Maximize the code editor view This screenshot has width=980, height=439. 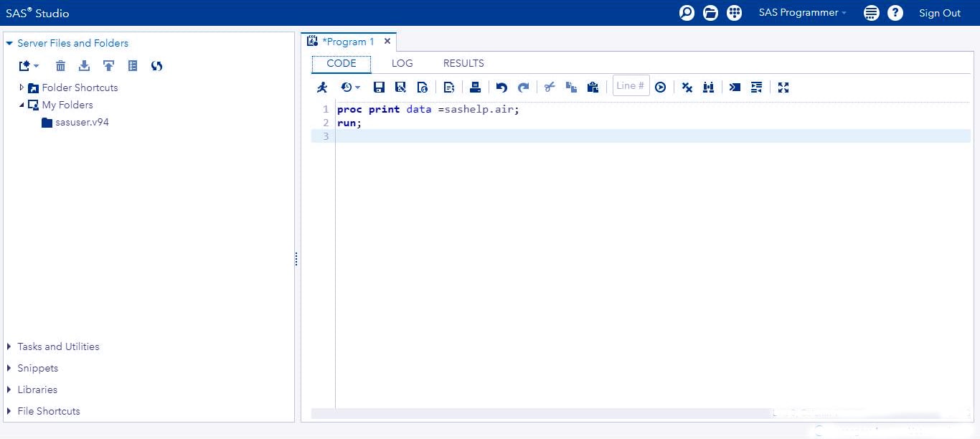coord(783,86)
